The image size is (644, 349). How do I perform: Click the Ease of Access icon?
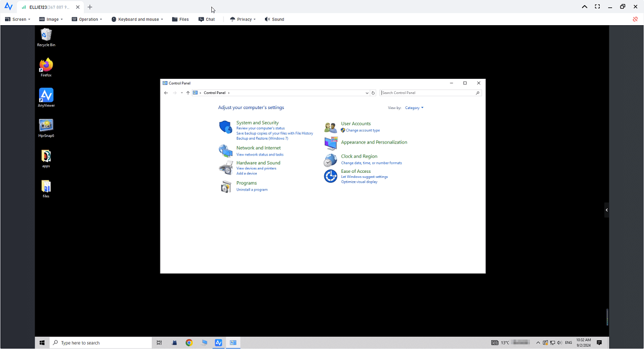pos(330,176)
